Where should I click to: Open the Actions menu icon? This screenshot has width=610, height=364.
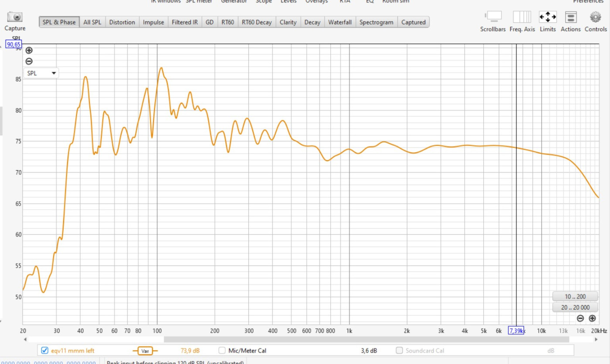[570, 17]
